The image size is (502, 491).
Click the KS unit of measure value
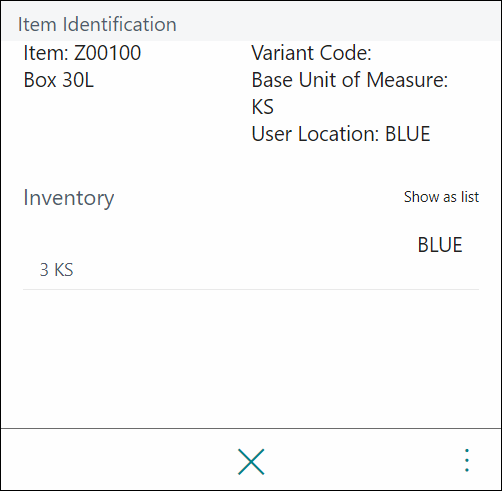pos(263,107)
